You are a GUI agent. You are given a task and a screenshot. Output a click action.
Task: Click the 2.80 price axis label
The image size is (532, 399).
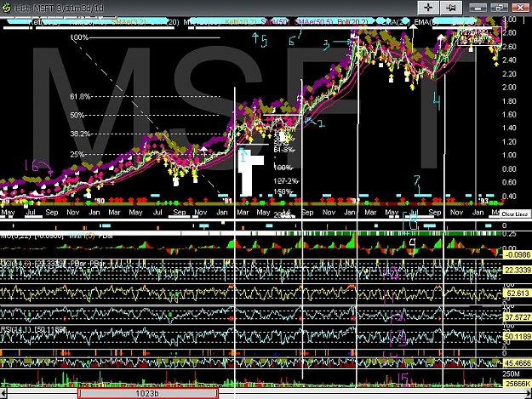[510, 33]
